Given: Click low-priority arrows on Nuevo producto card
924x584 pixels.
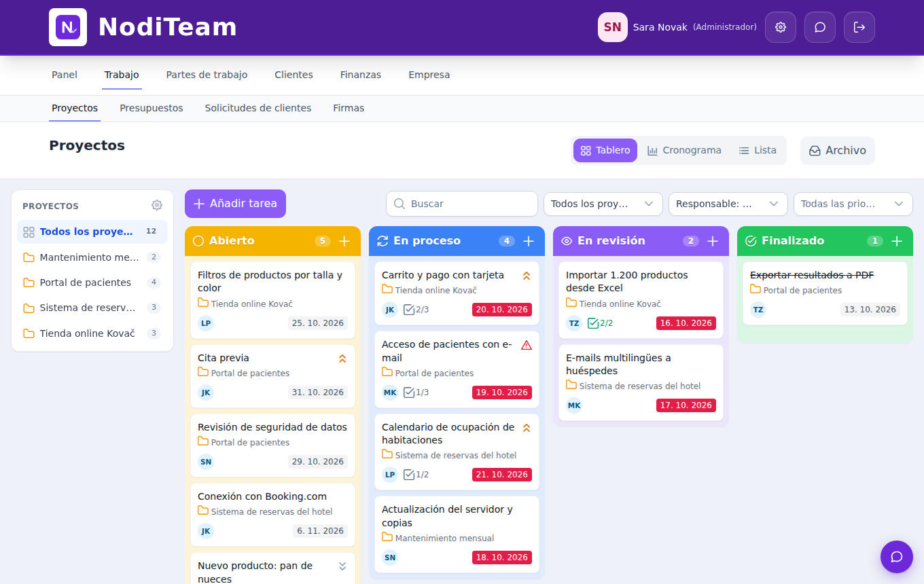Looking at the screenshot, I should coord(342,566).
